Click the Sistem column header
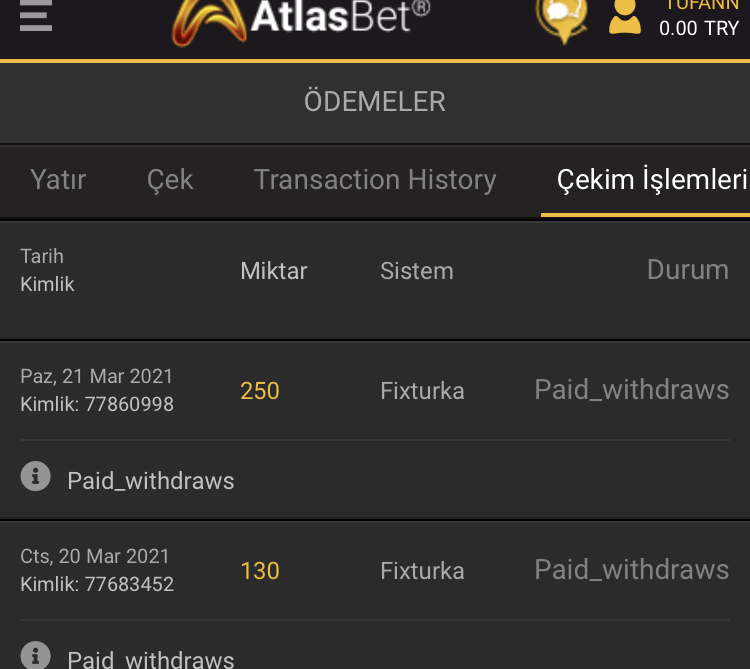The height and width of the screenshot is (669, 750). [416, 271]
